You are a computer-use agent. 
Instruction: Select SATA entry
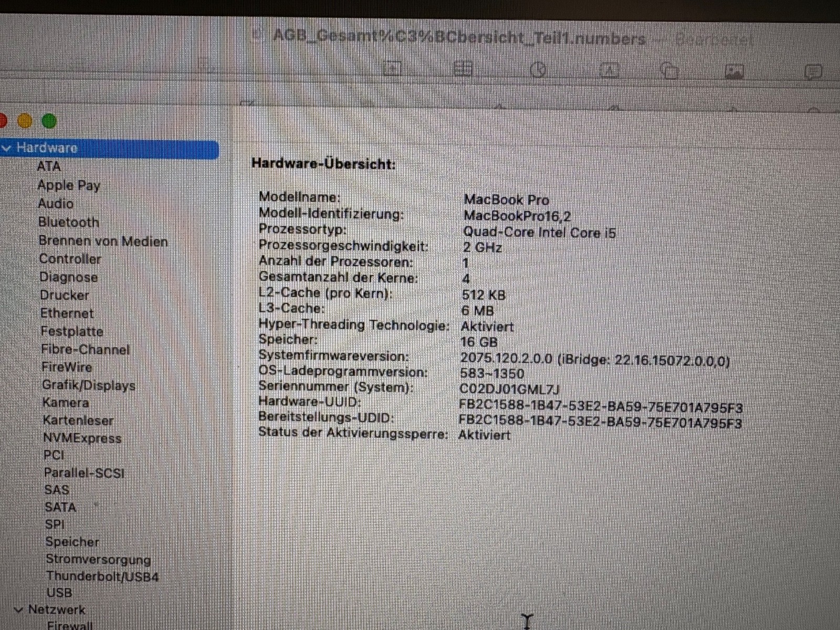60,507
